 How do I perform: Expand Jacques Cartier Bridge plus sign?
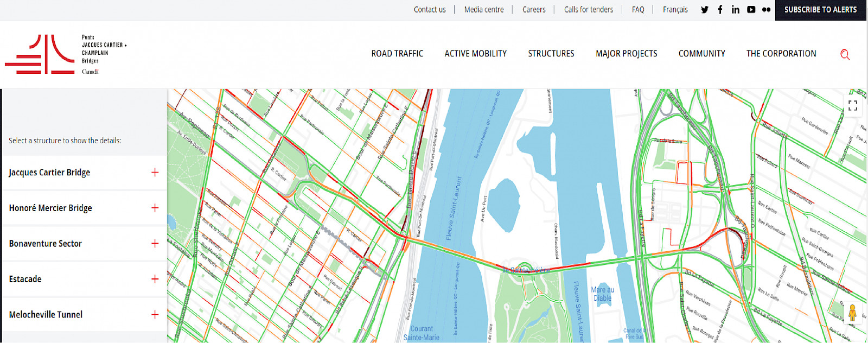(x=155, y=172)
